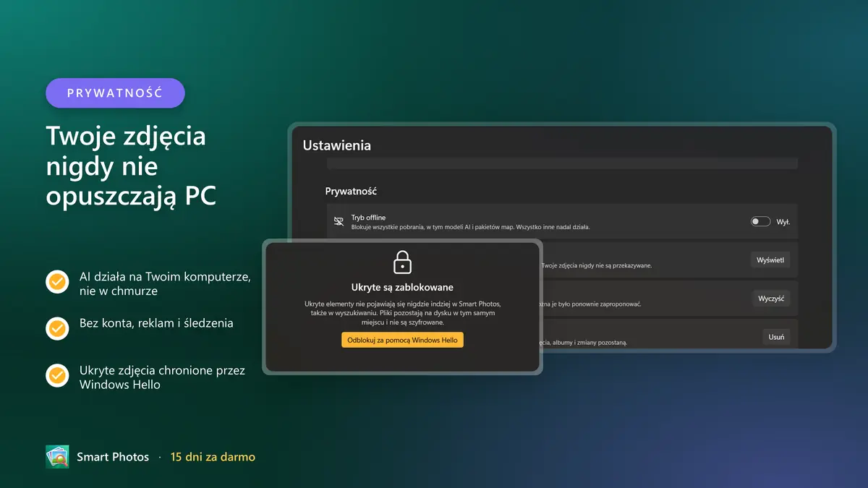This screenshot has height=488, width=868.
Task: Click the Wyświetl button in settings
Action: click(x=770, y=260)
